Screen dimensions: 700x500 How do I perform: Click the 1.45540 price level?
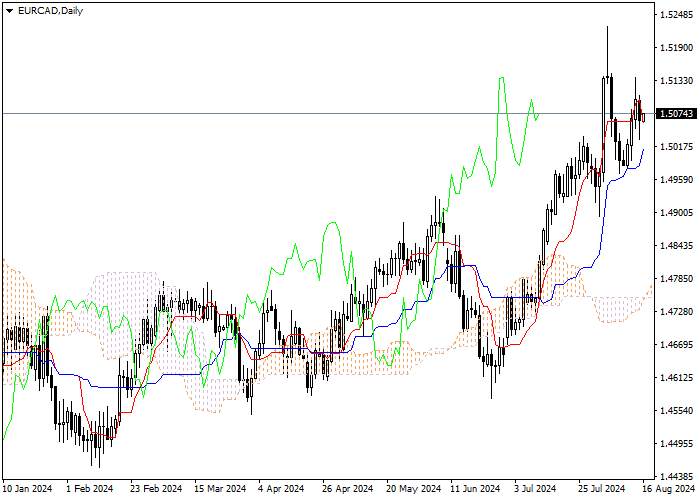(x=677, y=411)
